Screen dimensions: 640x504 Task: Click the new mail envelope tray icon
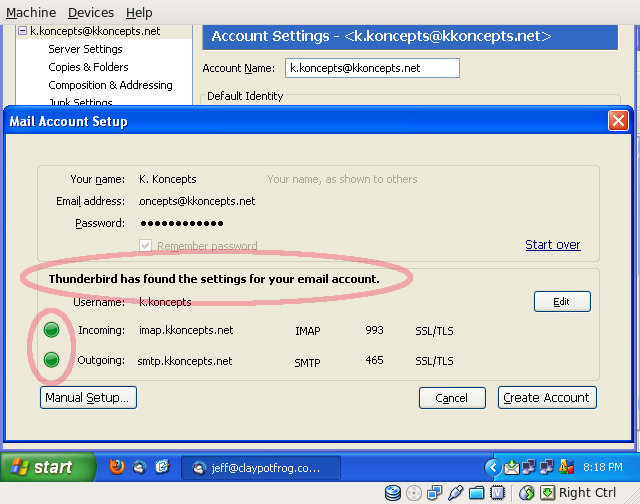point(511,467)
